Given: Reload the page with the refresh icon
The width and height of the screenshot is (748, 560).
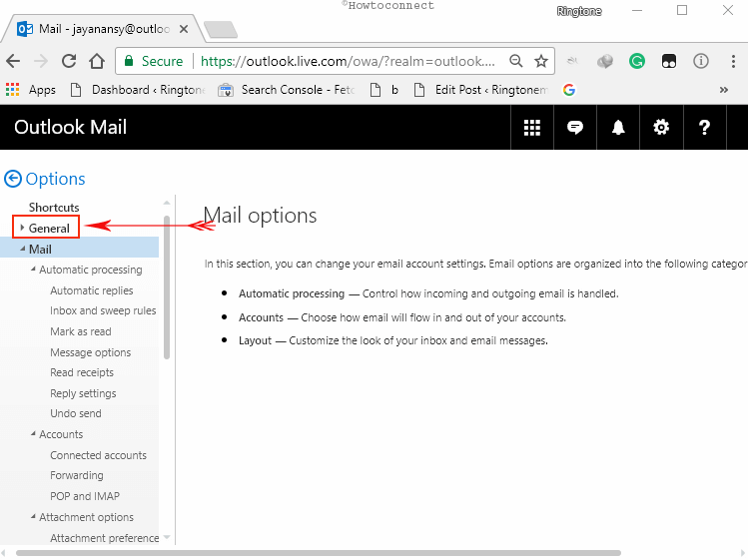Looking at the screenshot, I should coord(69,61).
